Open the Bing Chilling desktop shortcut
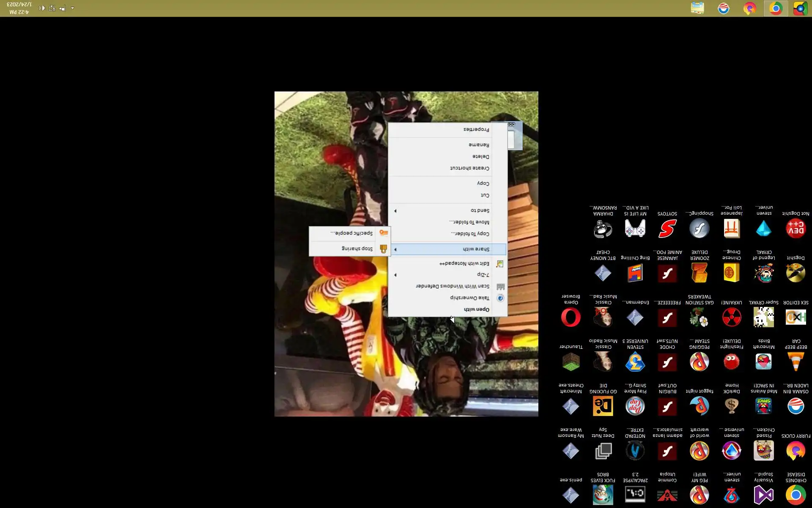This screenshot has width=812, height=508. pyautogui.click(x=635, y=273)
